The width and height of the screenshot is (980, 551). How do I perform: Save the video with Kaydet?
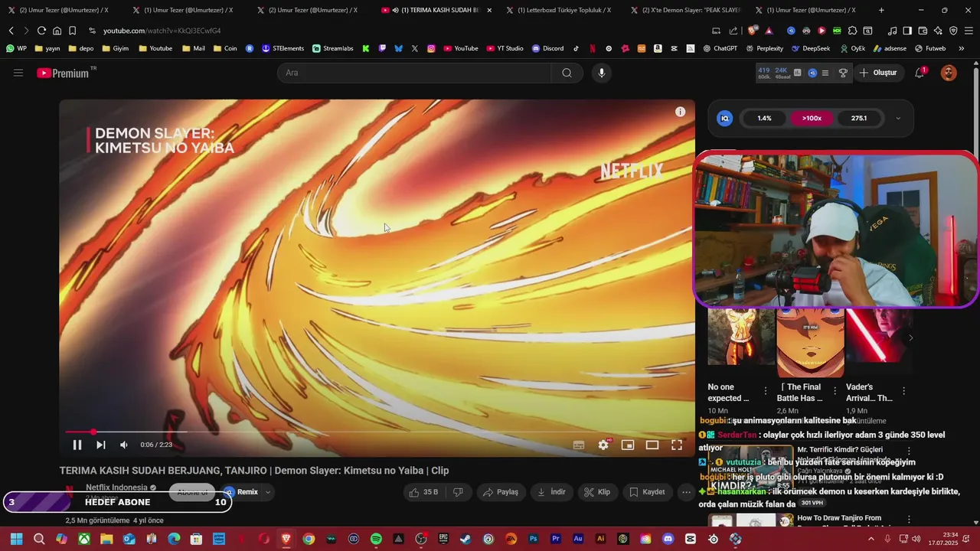tap(648, 492)
